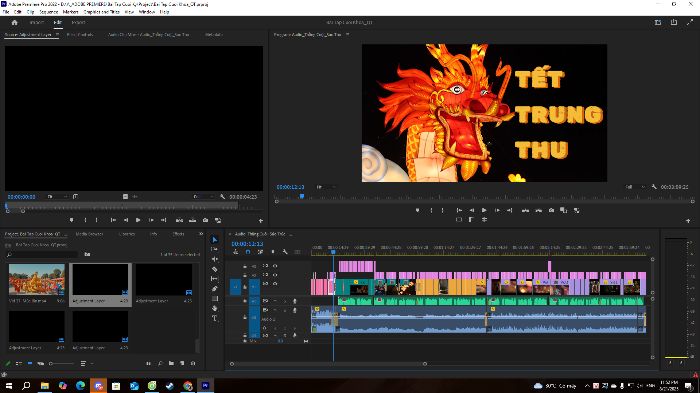Open the Media Browser tab

tap(89, 234)
